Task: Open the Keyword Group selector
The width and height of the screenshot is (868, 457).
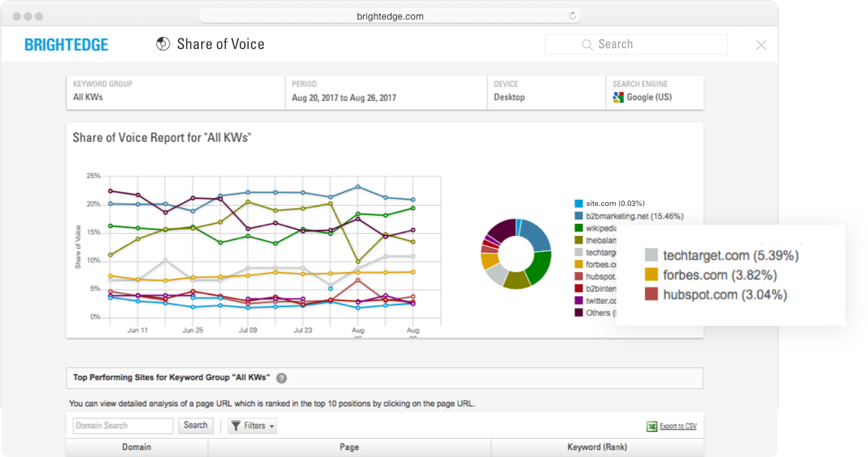Action: (x=176, y=91)
